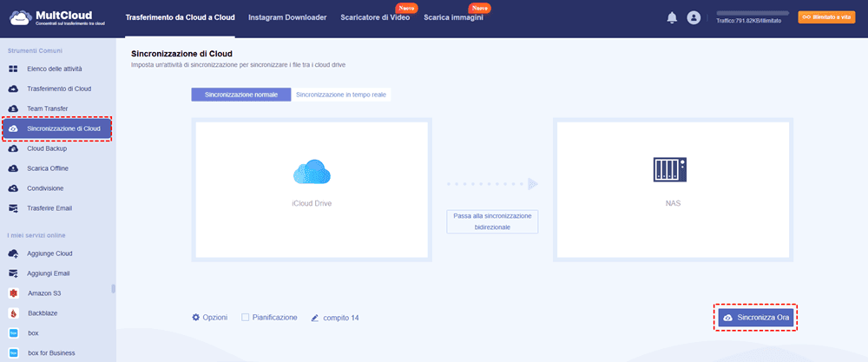Click the Cloud Backup sidebar icon
Image resolution: width=868 pixels, height=362 pixels.
pos(13,149)
